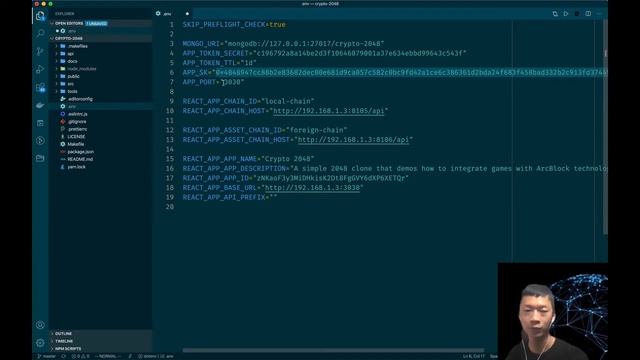Viewport: 640px width, 360px height.
Task: Open the LICENSE file
Action: click(x=76, y=137)
